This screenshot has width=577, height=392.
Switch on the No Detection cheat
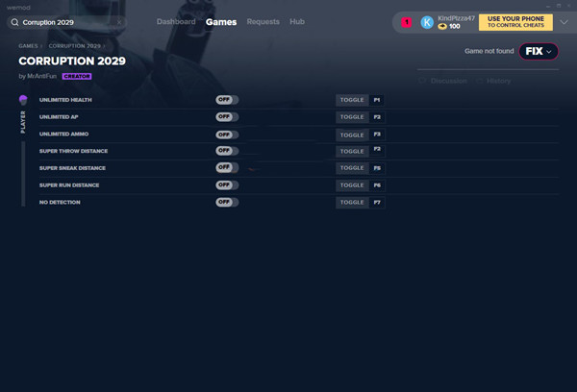[227, 203]
